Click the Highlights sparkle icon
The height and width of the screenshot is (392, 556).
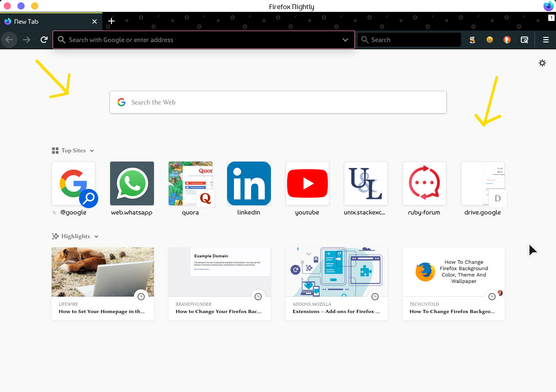click(x=55, y=236)
